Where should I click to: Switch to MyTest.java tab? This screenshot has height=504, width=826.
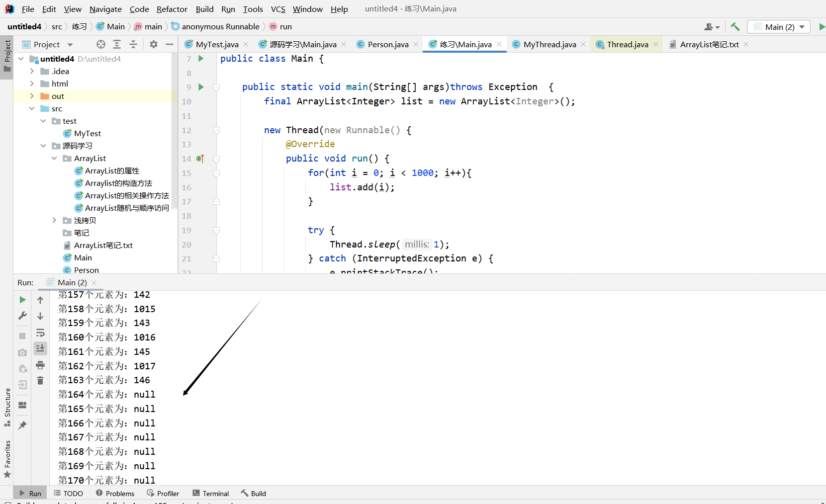click(x=217, y=44)
